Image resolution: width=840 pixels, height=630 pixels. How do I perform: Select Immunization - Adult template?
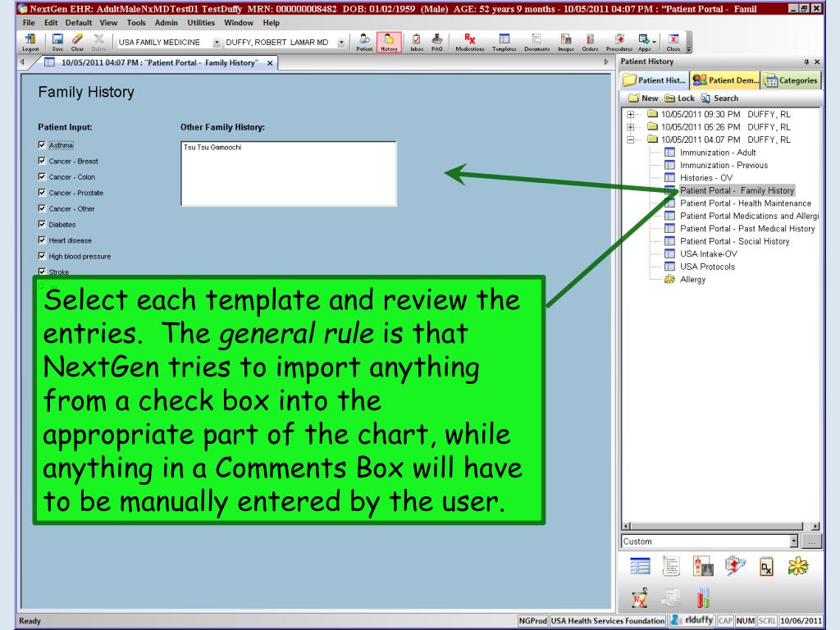(x=718, y=152)
